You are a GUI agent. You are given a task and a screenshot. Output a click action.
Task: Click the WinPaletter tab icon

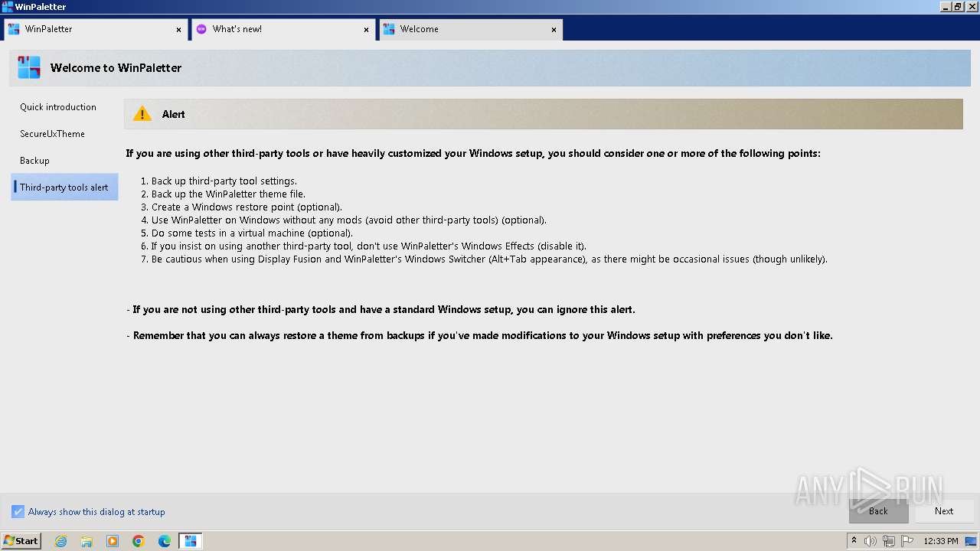coord(14,29)
